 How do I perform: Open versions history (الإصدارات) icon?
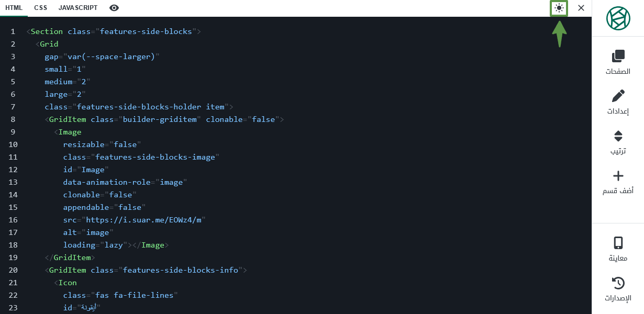[618, 283]
